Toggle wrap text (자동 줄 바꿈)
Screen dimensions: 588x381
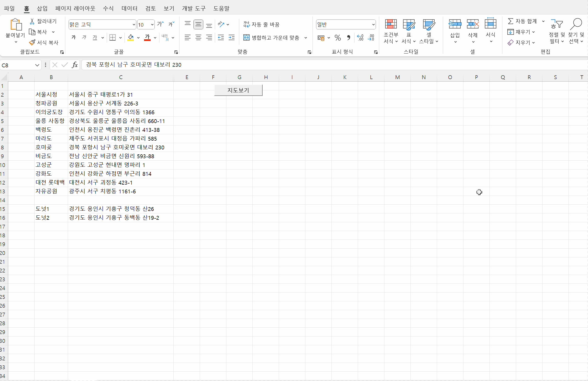pos(261,24)
